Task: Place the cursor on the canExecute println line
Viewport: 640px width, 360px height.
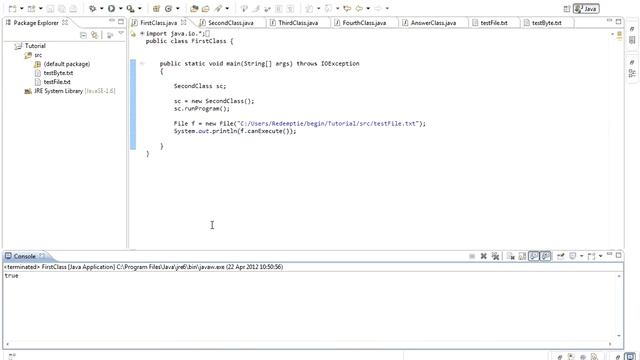Action: coord(235,131)
